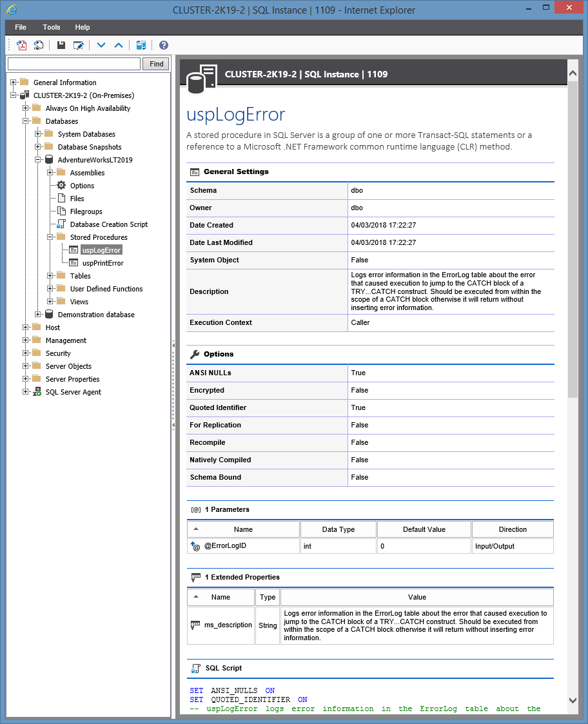Collapse the AdventureWorksLT2019 database node

(38, 160)
